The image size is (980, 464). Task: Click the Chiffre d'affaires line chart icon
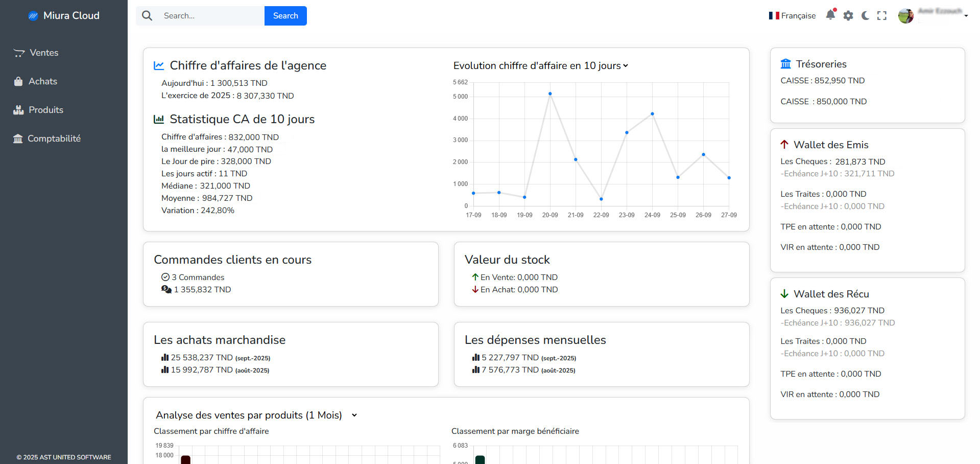click(159, 65)
